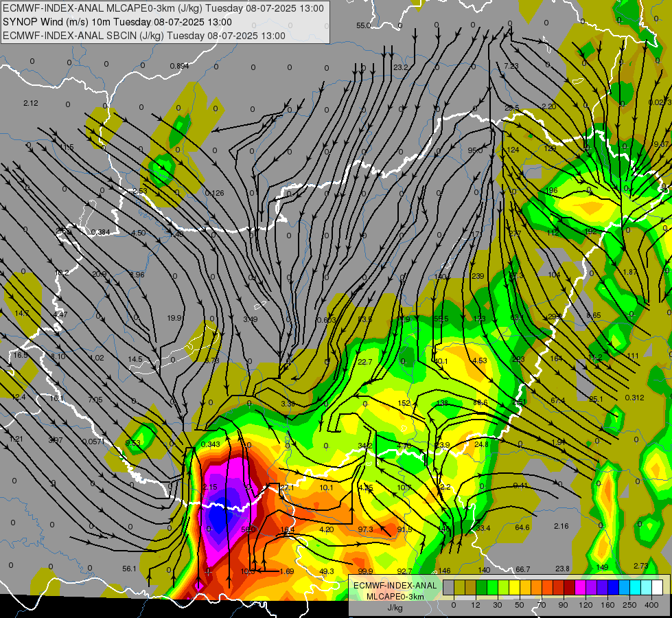Screen dimensions: 672x618
Task: Click the map value '7.23'
Action: [511, 66]
